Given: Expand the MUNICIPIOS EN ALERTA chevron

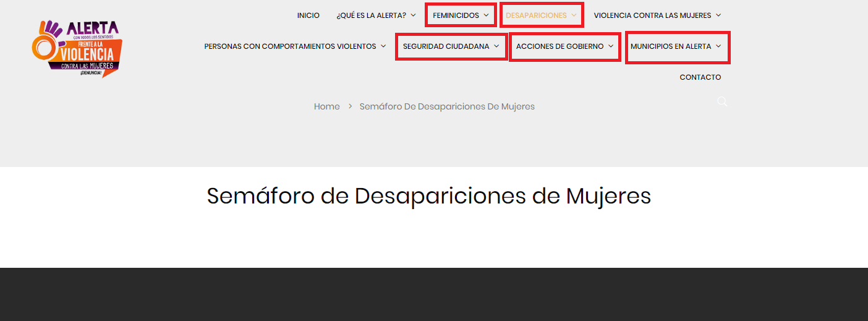Looking at the screenshot, I should click(x=718, y=46).
